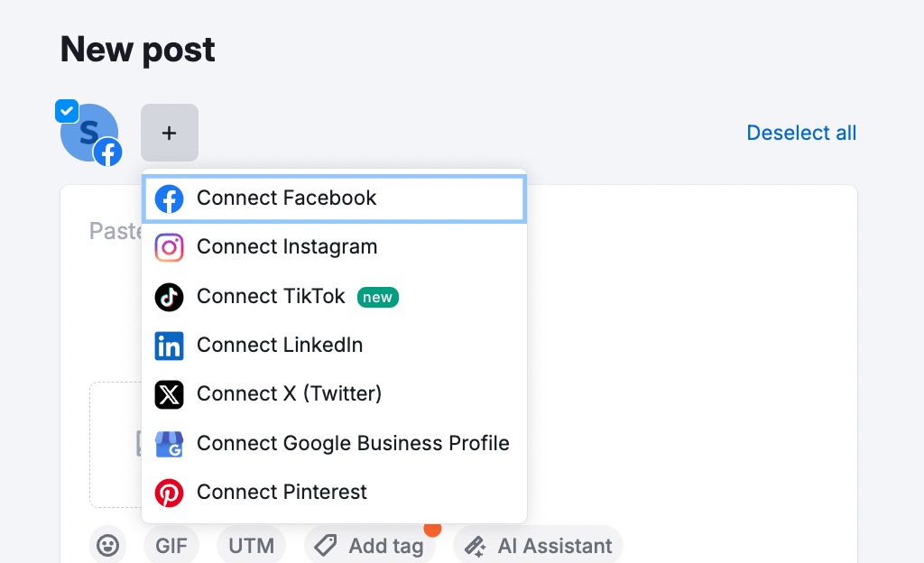Open the emoji picker smiley icon

tap(108, 545)
